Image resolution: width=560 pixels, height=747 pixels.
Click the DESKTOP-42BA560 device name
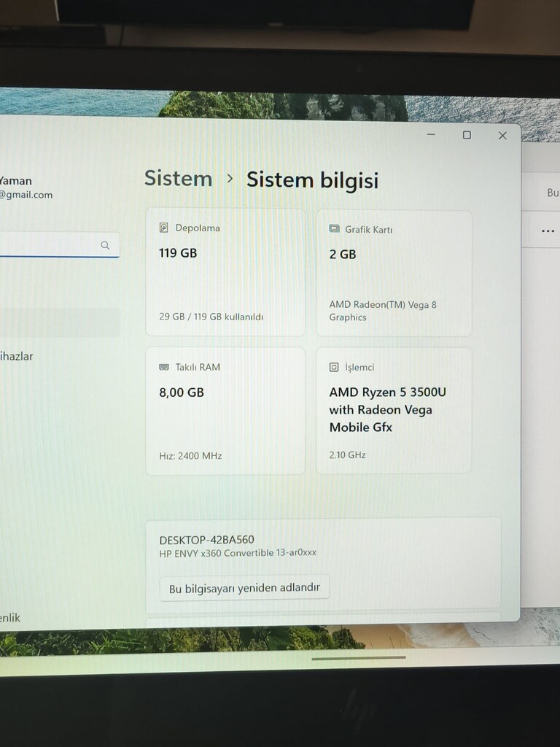(206, 540)
